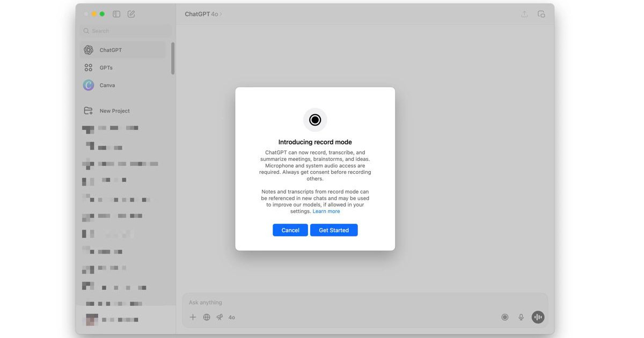Click the sidebar scrollbar
Viewport: 644px width, 338px height.
173,58
